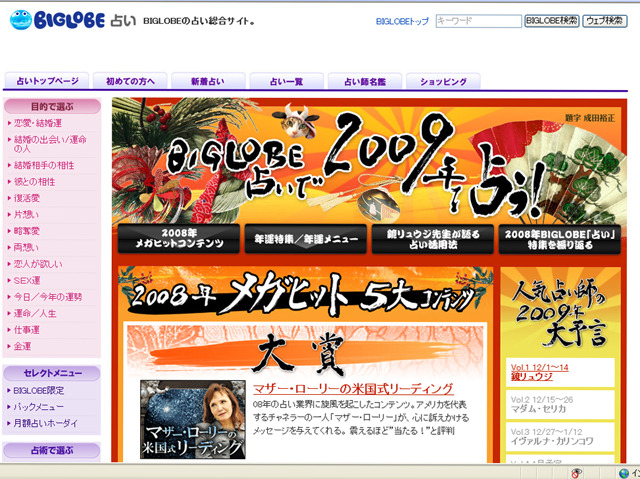Viewport: 640px width, 479px height.
Task: Open the 初めての方へ tab
Action: pyautogui.click(x=130, y=81)
